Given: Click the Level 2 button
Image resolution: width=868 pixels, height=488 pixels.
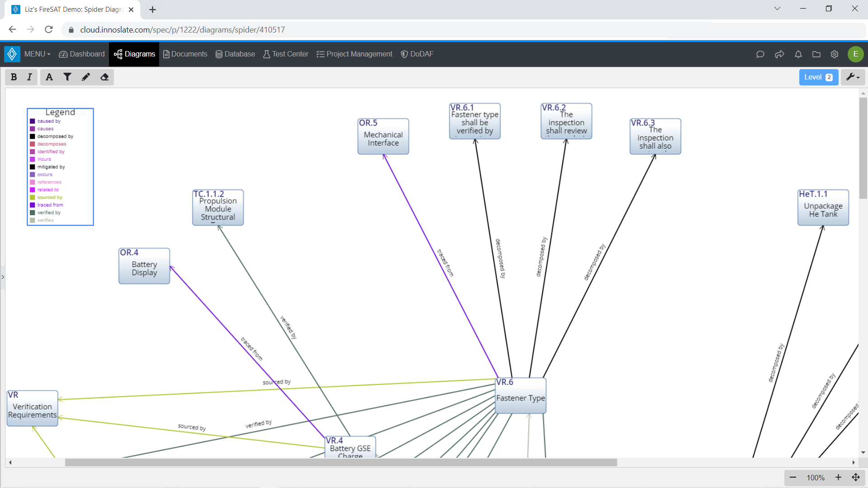Looking at the screenshot, I should point(818,77).
